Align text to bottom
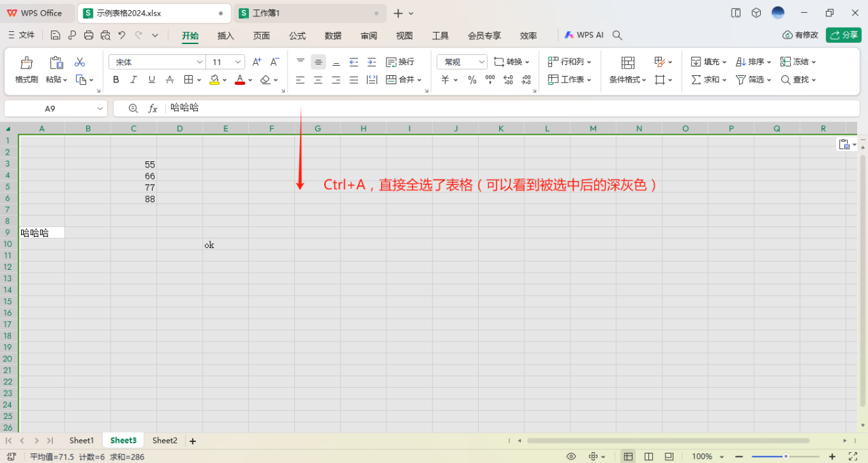868x463 pixels. point(336,62)
